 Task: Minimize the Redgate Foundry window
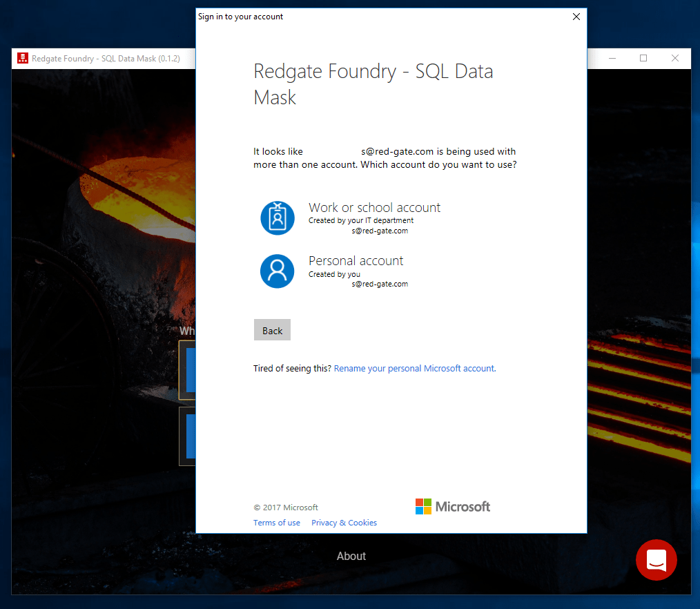click(612, 58)
